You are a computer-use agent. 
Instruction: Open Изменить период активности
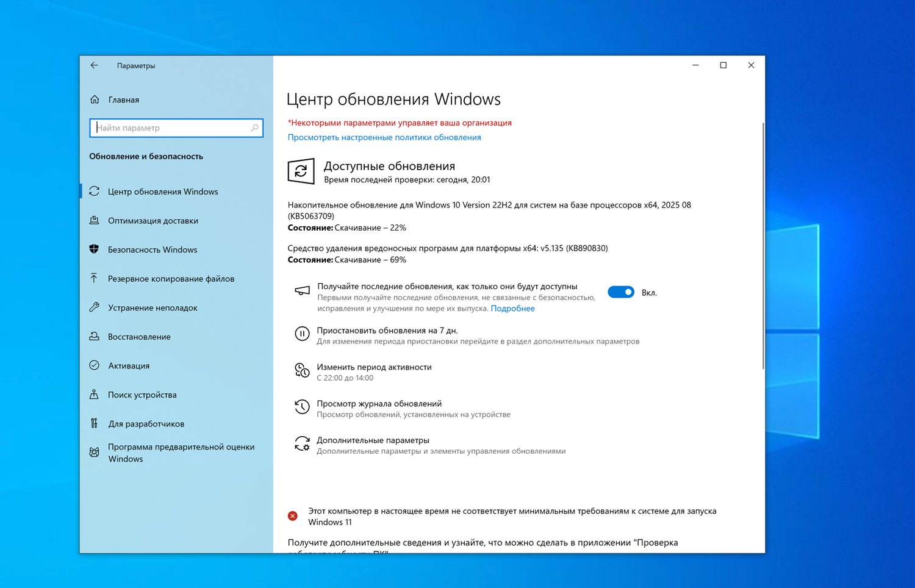(x=374, y=367)
